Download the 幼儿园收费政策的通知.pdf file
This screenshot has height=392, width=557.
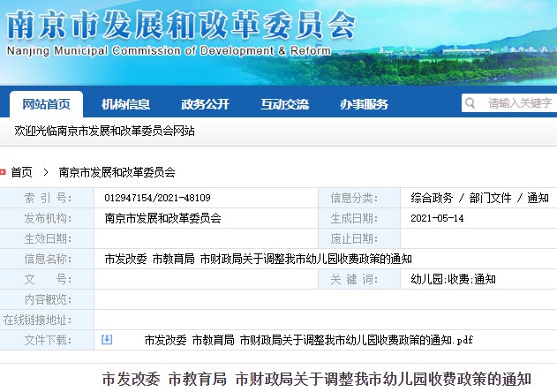(x=309, y=340)
